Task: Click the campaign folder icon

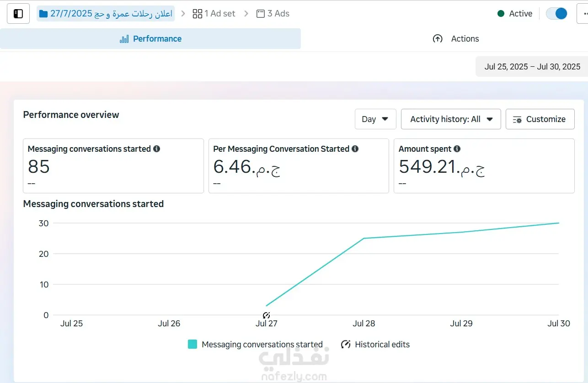Action: [x=43, y=14]
